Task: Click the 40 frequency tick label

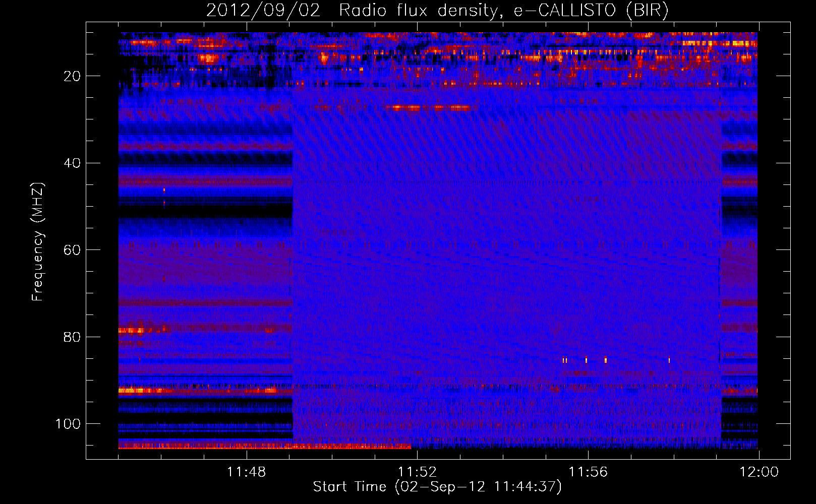Action: coord(73,163)
